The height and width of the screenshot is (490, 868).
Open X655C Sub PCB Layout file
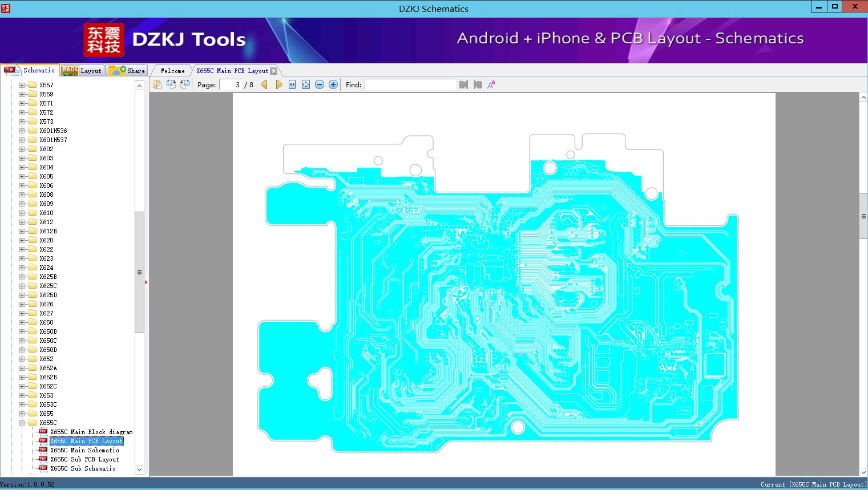pyautogui.click(x=84, y=459)
